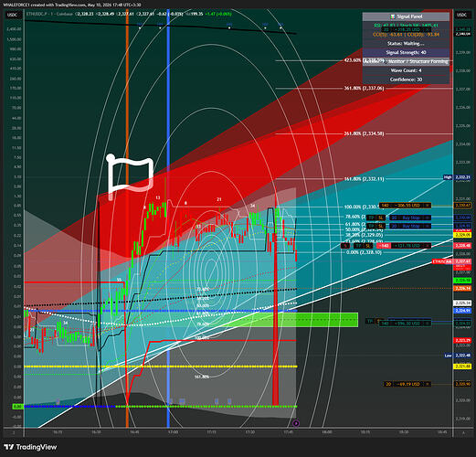Toggle auto scale A button at bottom right
The height and width of the screenshot is (457, 476).
point(464,432)
